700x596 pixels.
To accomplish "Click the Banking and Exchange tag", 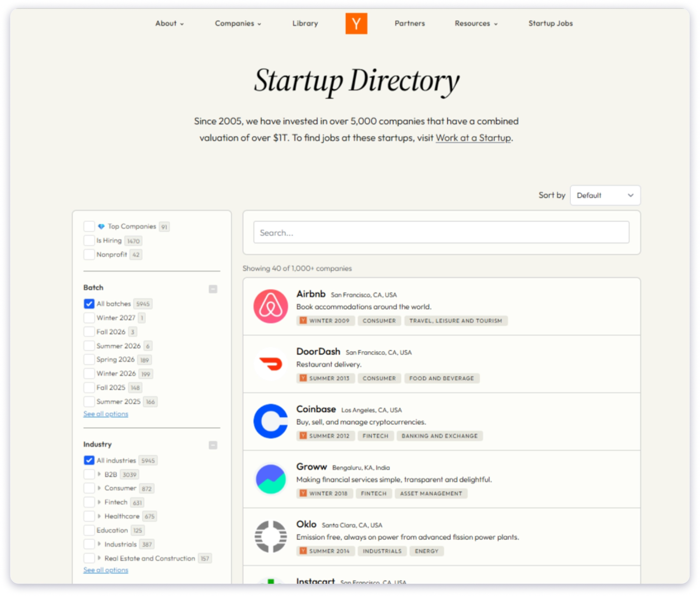I will click(440, 436).
